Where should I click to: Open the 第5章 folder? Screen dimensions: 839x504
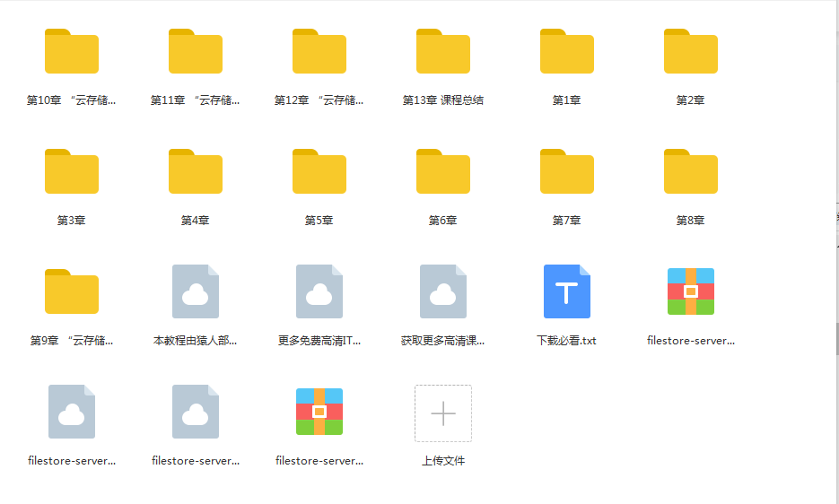[319, 172]
